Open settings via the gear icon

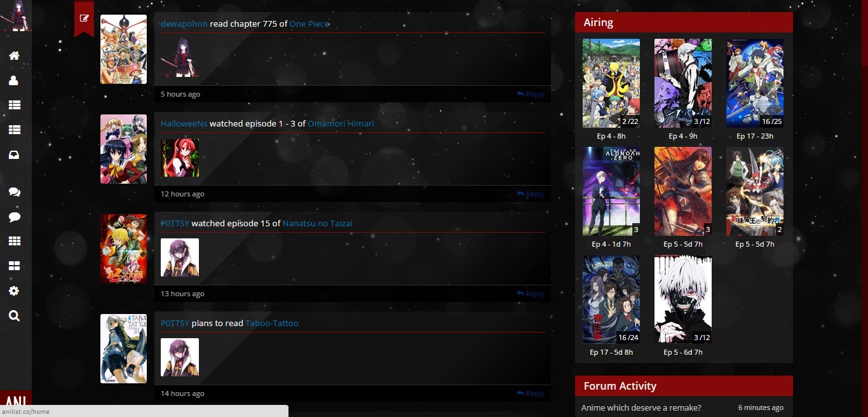point(14,291)
